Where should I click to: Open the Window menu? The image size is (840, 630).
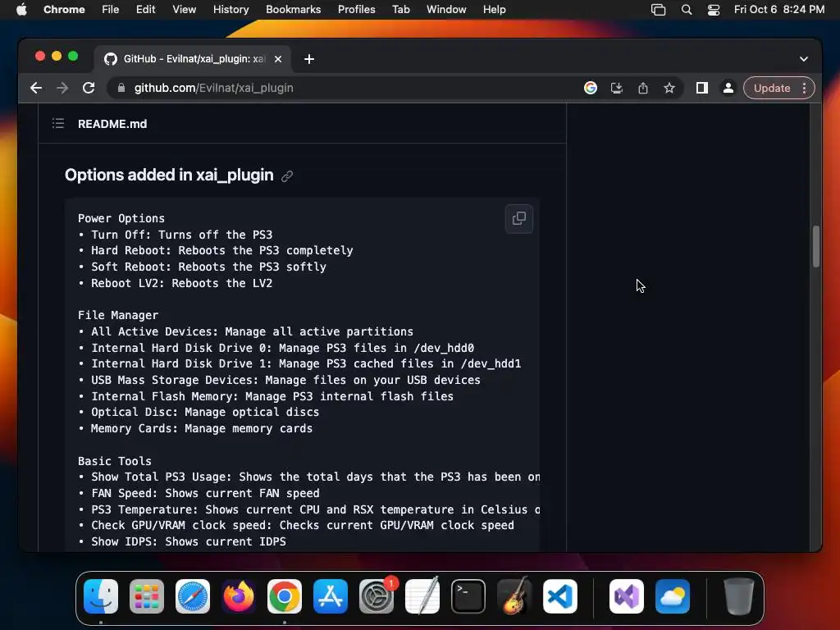click(x=446, y=10)
